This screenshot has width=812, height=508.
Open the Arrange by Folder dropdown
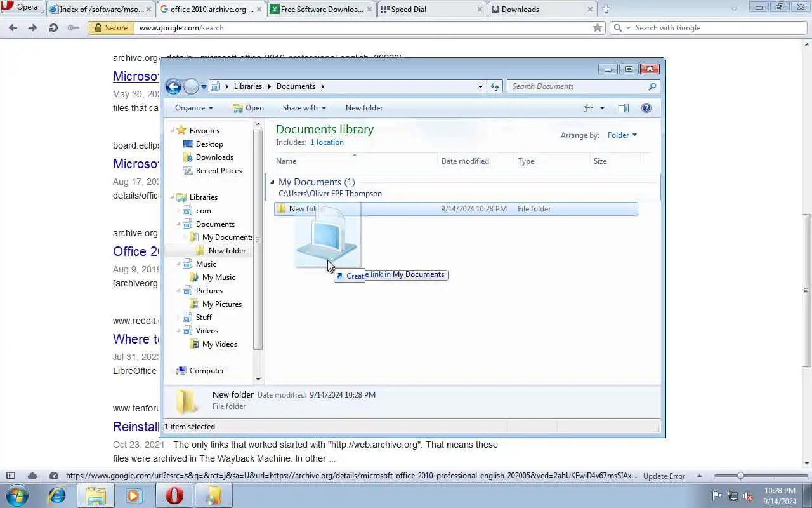tap(622, 135)
